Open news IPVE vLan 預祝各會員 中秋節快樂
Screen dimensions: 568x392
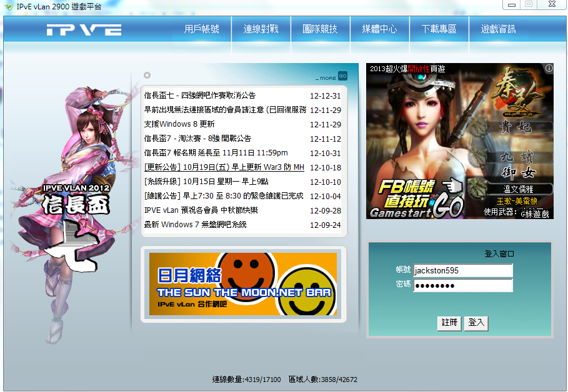[x=201, y=210]
